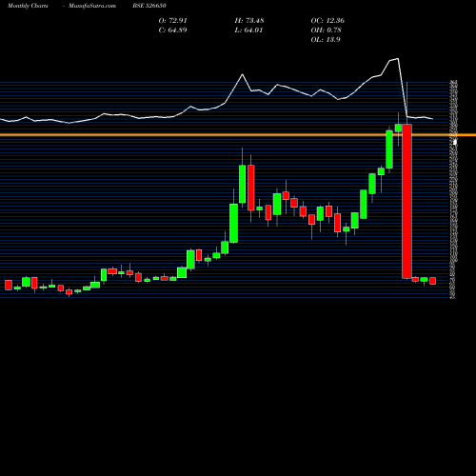Click the high value 'H: 73.48'

[249, 20]
